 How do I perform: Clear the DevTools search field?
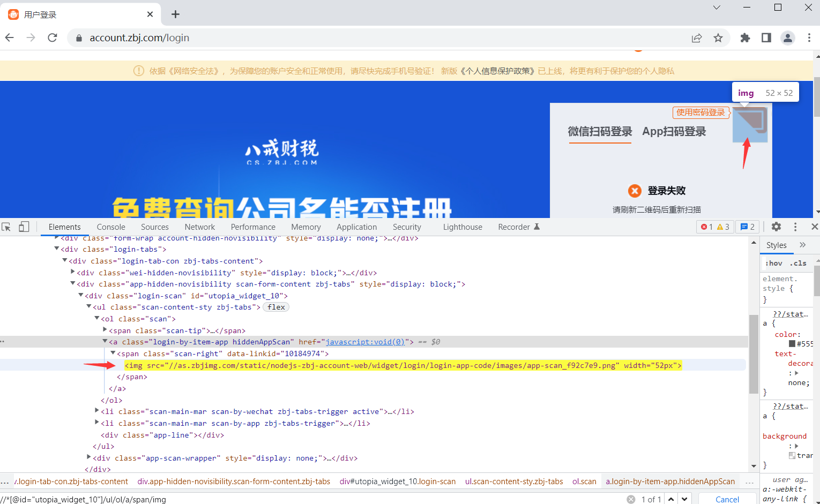click(631, 499)
